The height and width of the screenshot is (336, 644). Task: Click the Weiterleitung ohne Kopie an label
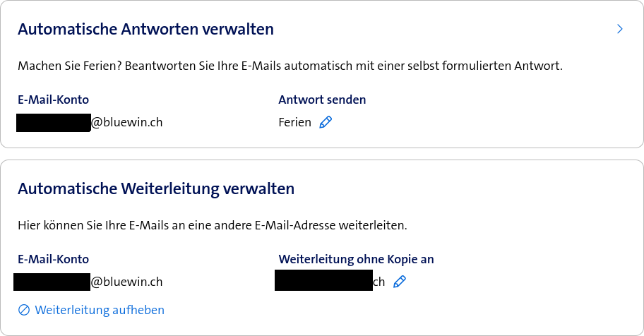coord(356,259)
